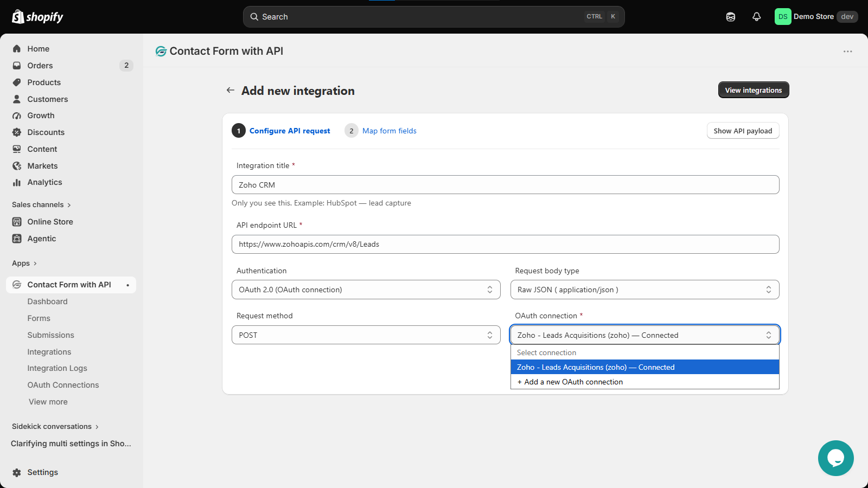Click the Orders count badge 2
The width and height of the screenshot is (868, 488).
[x=126, y=66]
